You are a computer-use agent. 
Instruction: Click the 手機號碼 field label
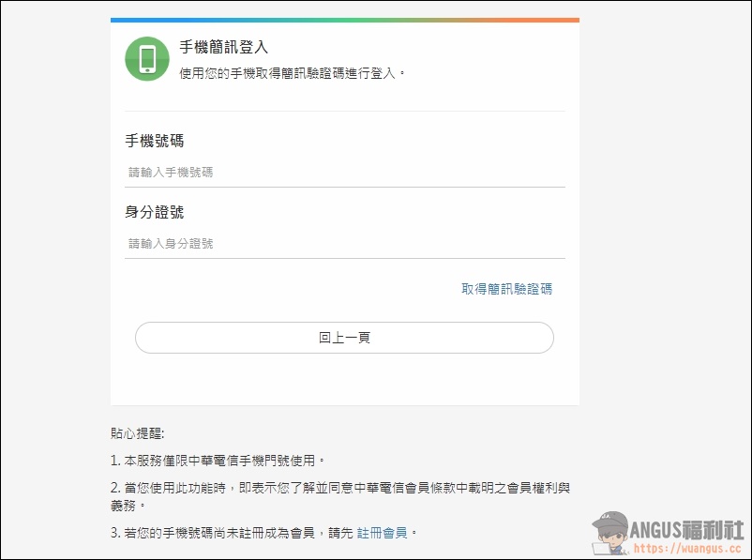(155, 141)
